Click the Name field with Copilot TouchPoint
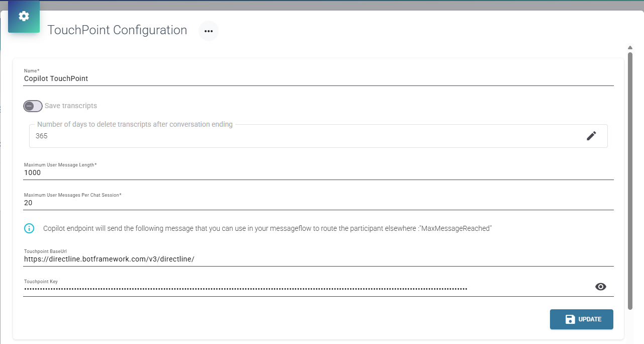This screenshot has height=344, width=644. click(x=319, y=78)
